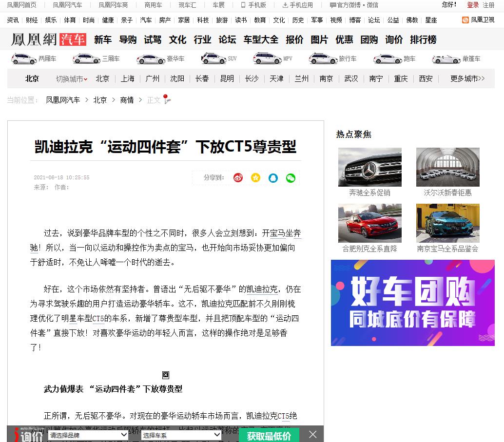Click the 凤凰网汽车 logo

click(49, 39)
